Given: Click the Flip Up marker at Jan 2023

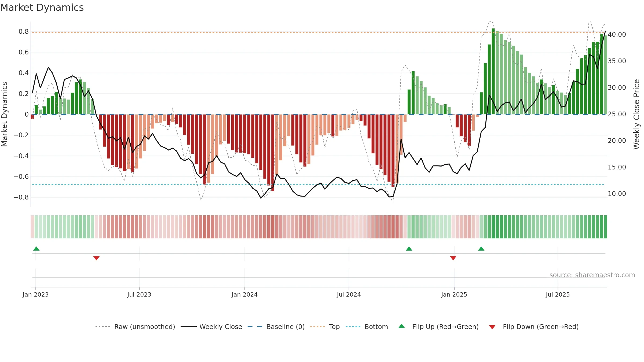Looking at the screenshot, I should [x=36, y=249].
